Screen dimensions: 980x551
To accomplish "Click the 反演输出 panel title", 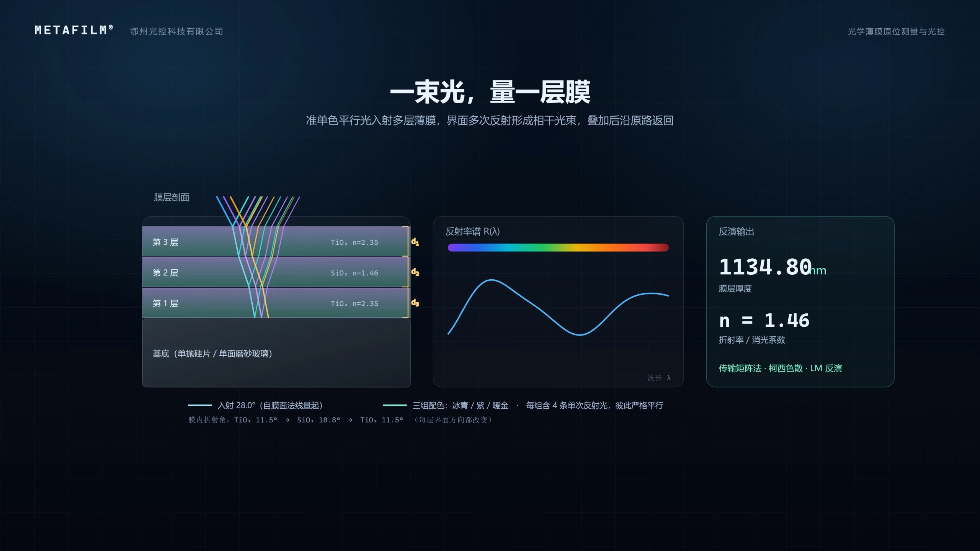I will [x=736, y=231].
